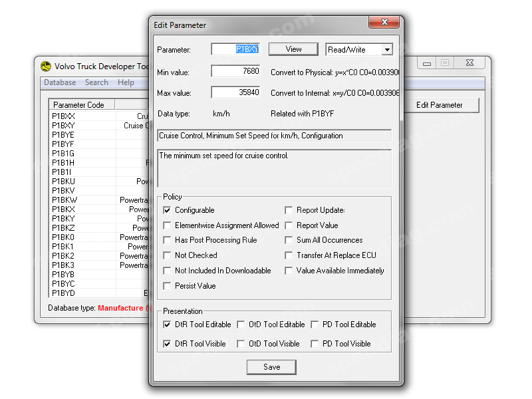Screen dimensions: 532x399
Task: Enable OtD Tool Visible
Action: (x=241, y=344)
